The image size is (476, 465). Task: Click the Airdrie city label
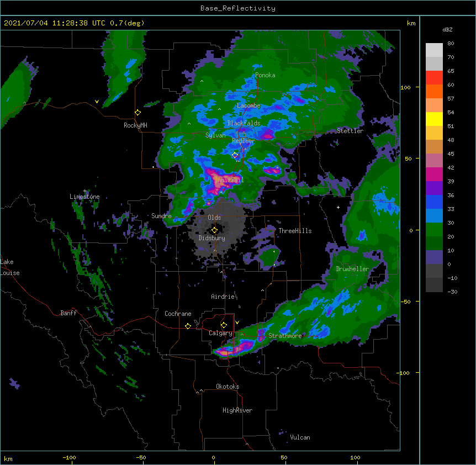point(223,297)
